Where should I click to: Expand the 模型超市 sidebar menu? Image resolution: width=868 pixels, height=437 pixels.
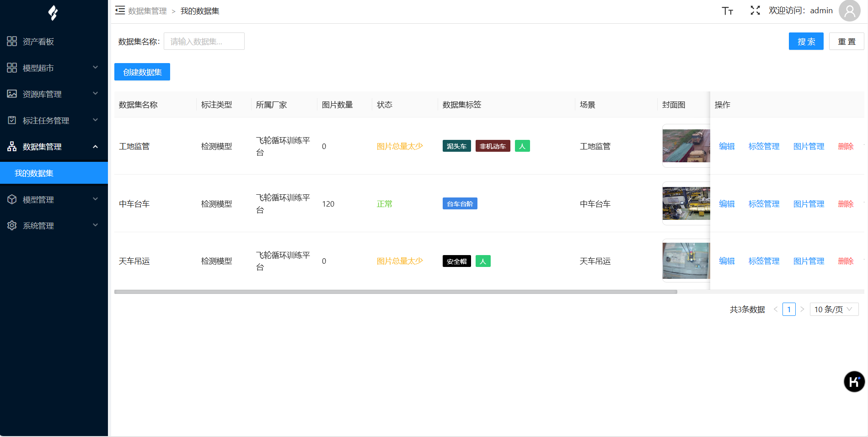click(53, 68)
